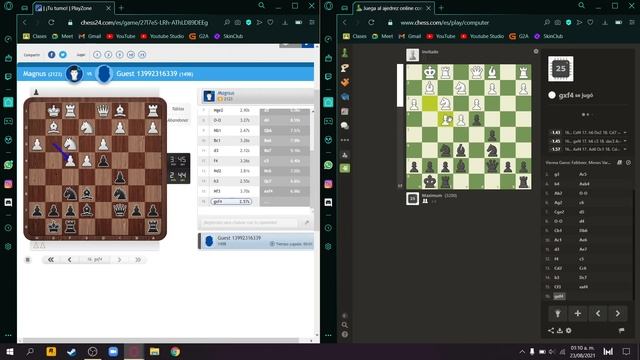The width and height of the screenshot is (640, 360).
Task: Expand third engine line in chess.com analysis
Action: point(625,149)
